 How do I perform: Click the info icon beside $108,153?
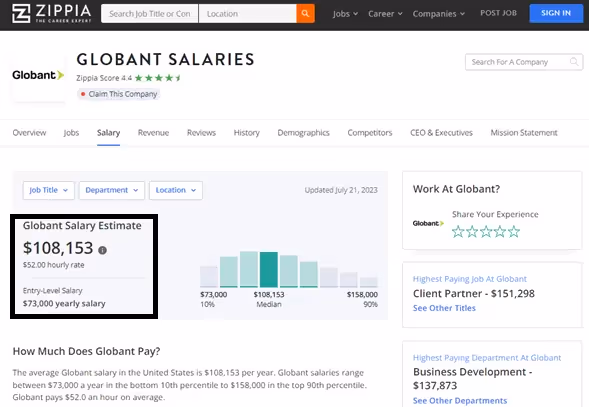102,250
